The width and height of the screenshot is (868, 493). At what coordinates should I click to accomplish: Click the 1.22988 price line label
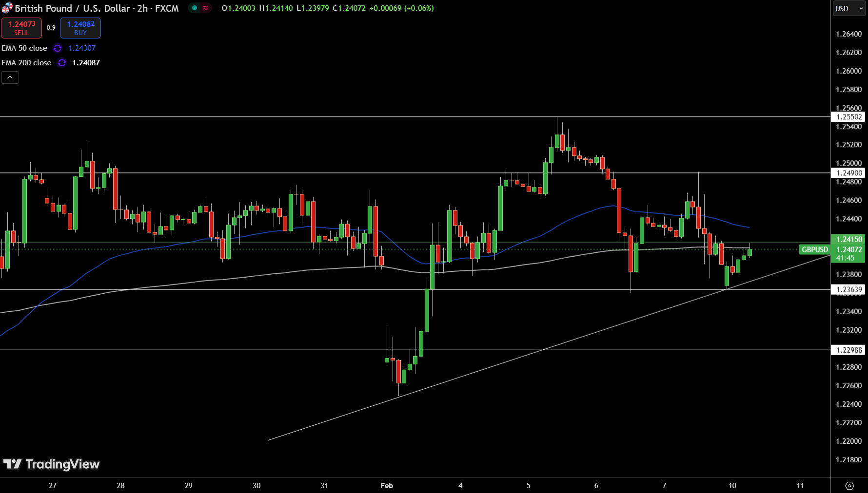848,350
